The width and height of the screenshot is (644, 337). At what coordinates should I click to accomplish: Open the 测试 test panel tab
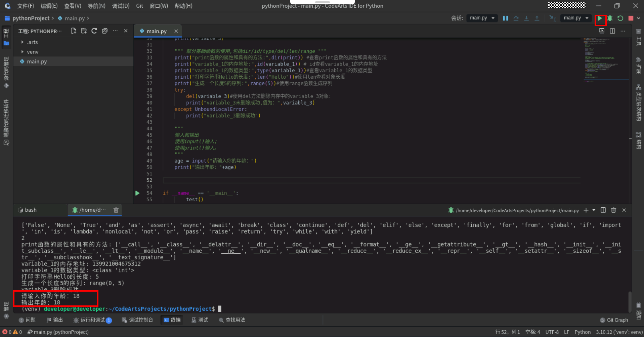(x=200, y=320)
